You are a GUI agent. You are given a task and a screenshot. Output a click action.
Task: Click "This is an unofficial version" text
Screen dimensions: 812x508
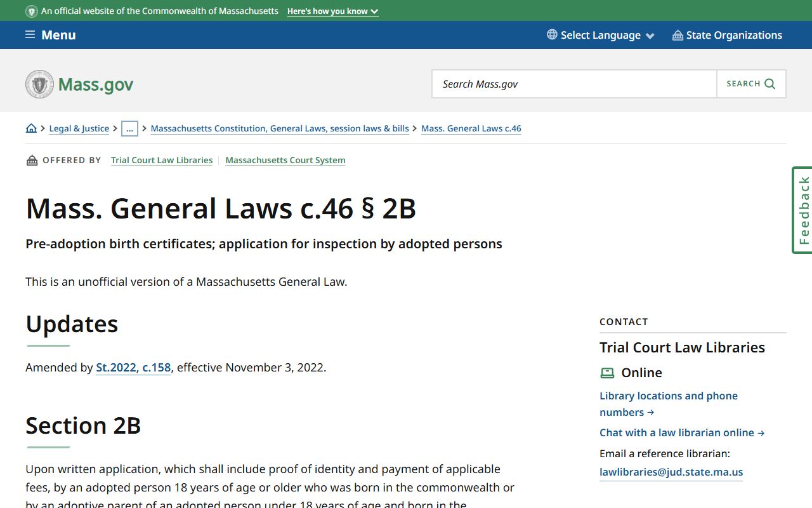click(187, 281)
